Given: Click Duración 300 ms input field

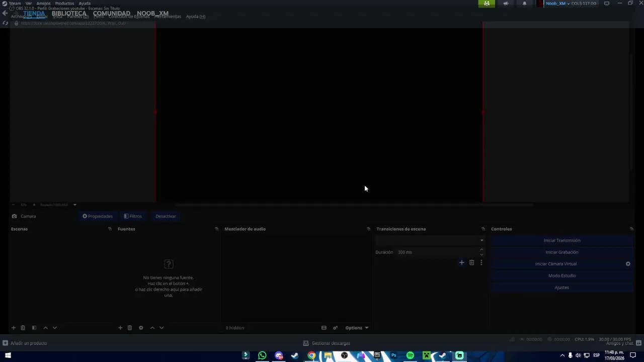Looking at the screenshot, I should tap(437, 252).
